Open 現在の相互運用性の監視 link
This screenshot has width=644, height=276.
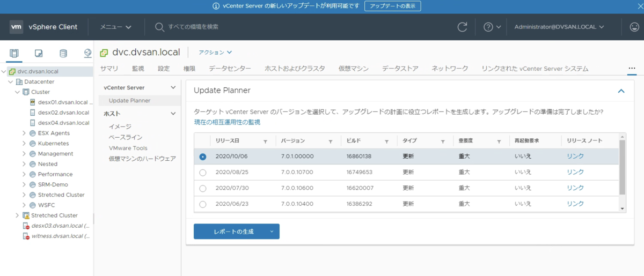pos(227,122)
